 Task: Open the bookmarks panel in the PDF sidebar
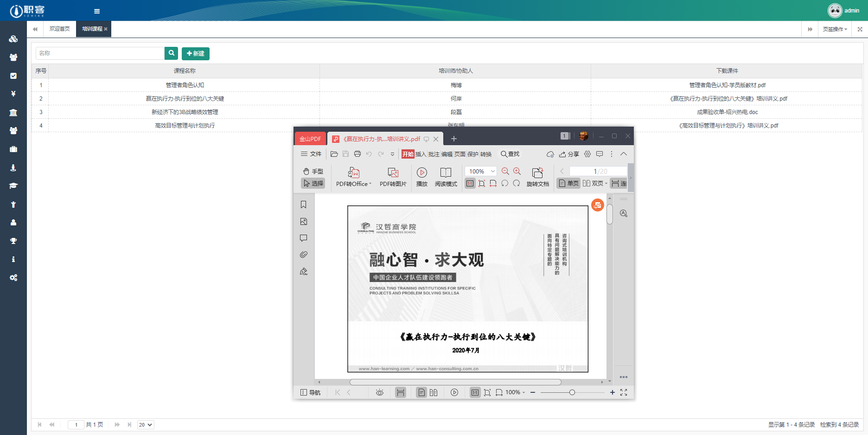click(x=304, y=204)
